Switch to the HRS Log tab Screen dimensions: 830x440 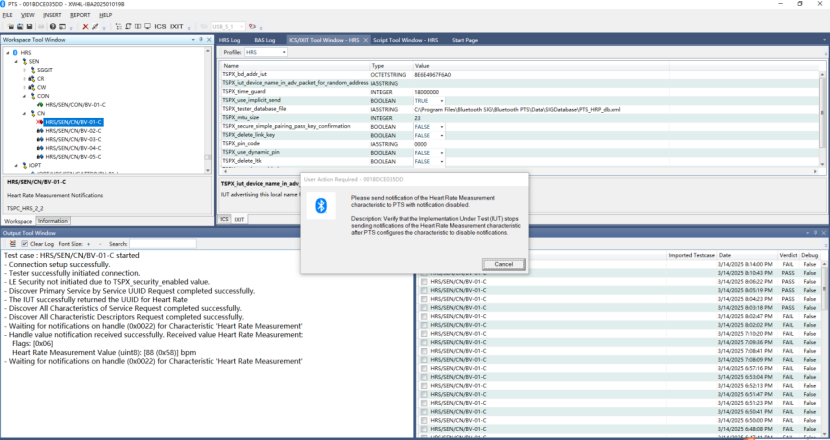pyautogui.click(x=229, y=40)
